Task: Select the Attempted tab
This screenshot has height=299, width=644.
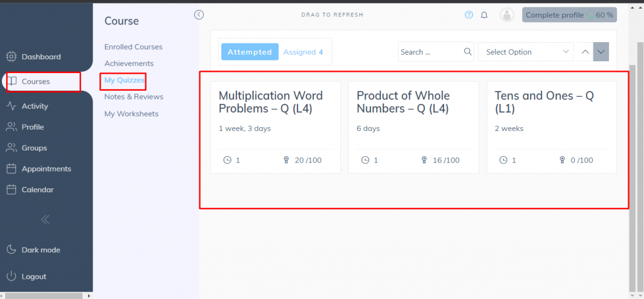Action: pos(250,52)
